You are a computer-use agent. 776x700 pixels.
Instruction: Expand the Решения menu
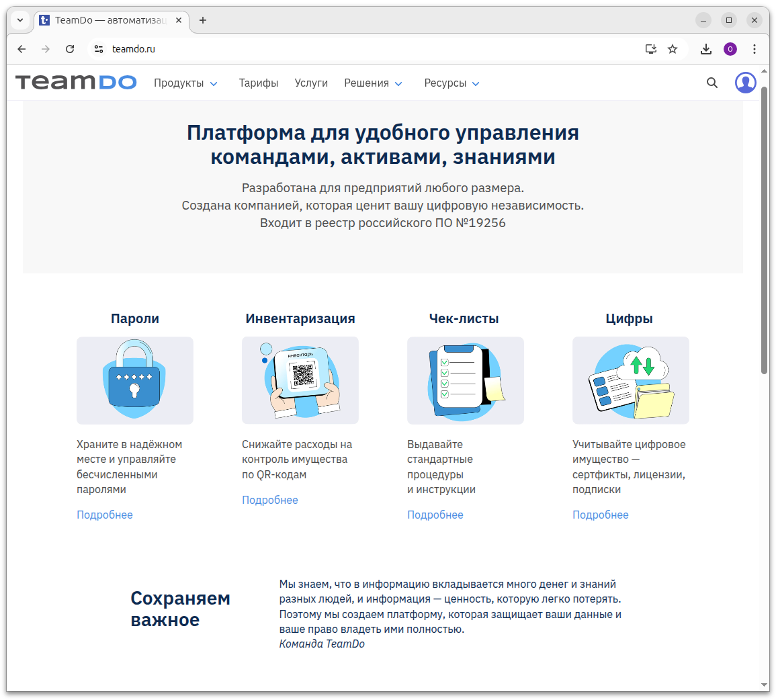point(373,83)
